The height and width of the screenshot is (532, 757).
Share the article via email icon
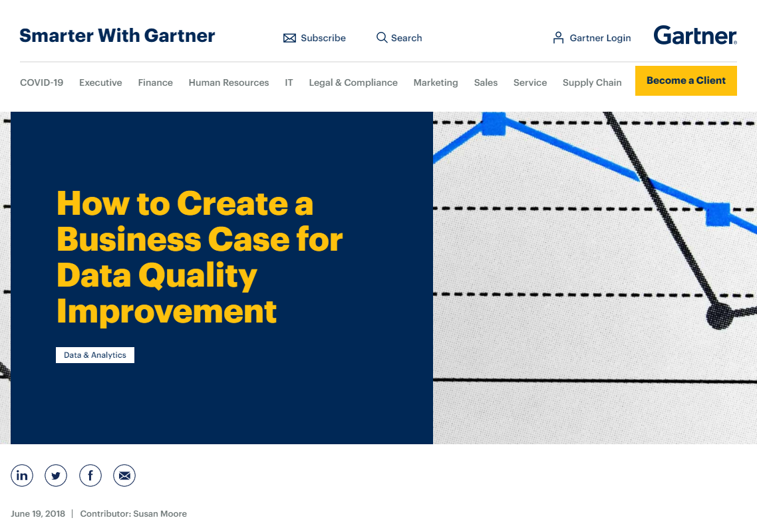pos(124,475)
